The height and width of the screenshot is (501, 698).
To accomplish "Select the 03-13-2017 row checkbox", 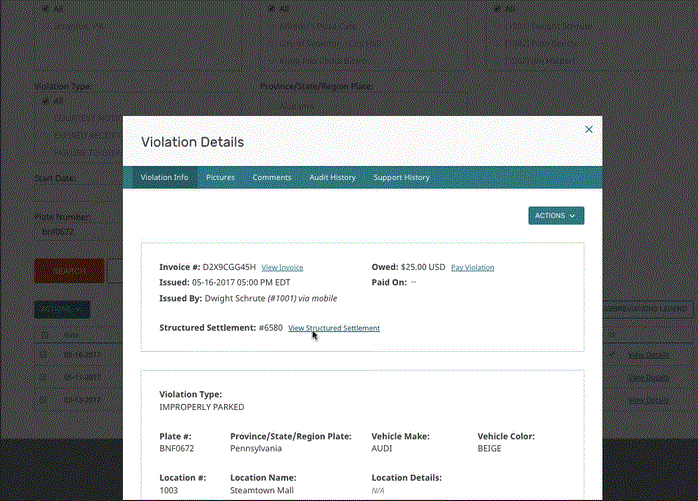I will (x=43, y=400).
